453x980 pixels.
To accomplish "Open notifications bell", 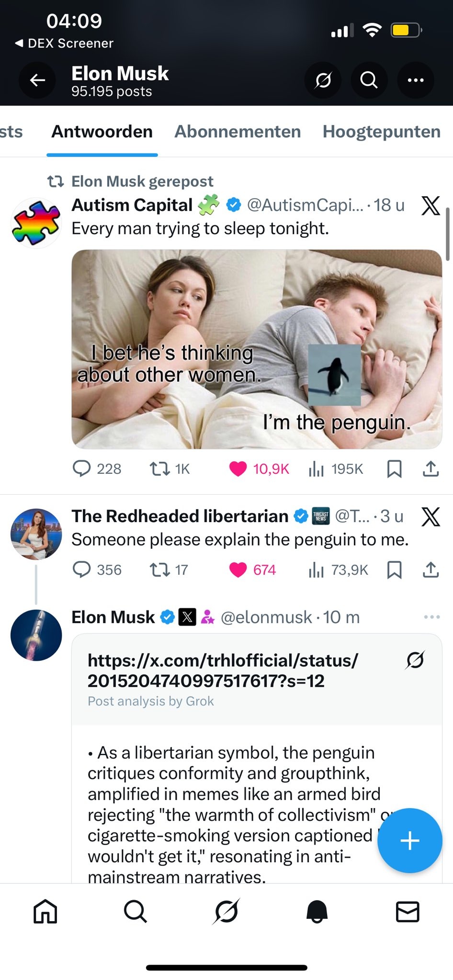I will click(317, 911).
